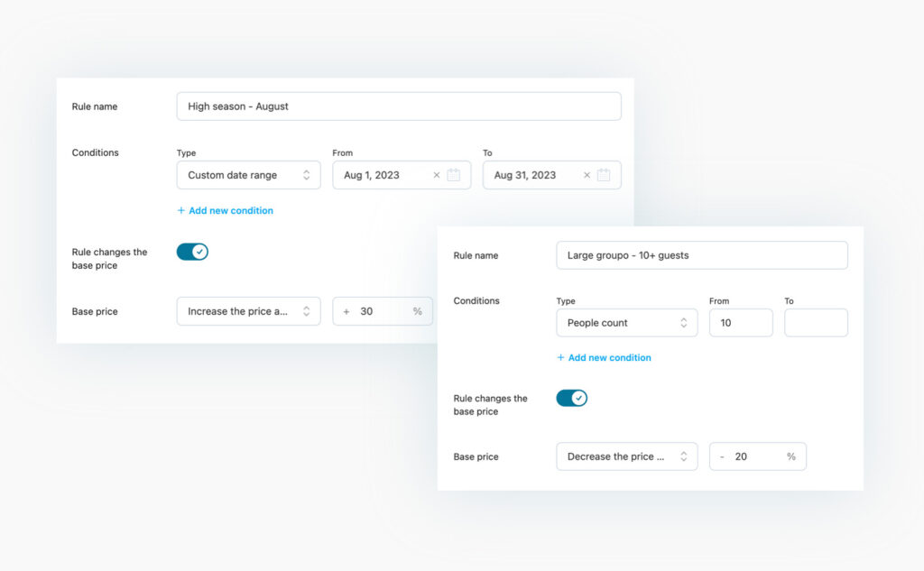Add new condition to High season rule
Image resolution: width=924 pixels, height=571 pixels.
click(226, 210)
